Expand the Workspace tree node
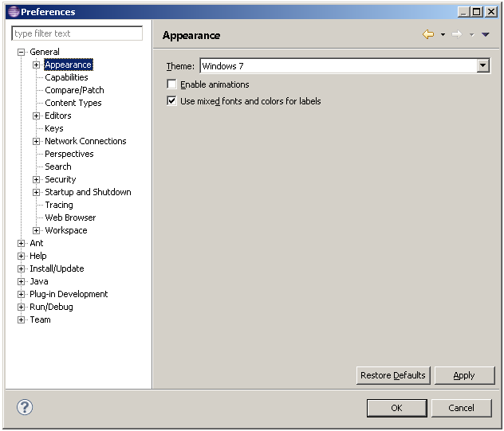This screenshot has width=504, height=431. coord(37,230)
